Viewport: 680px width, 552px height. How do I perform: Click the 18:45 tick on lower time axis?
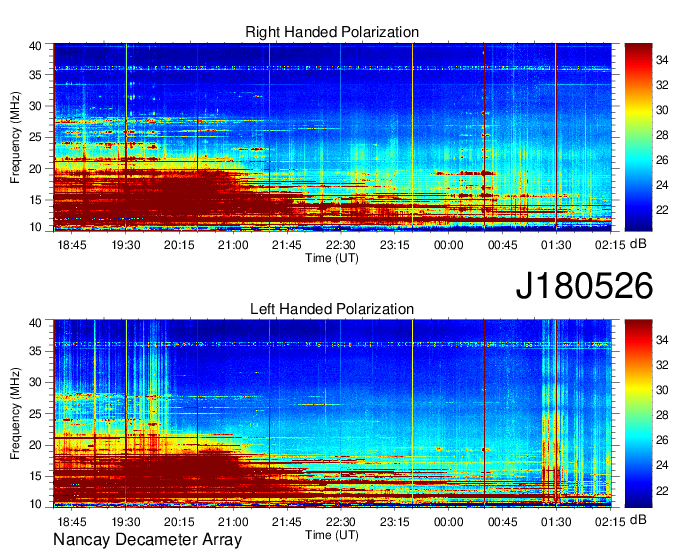[x=72, y=522]
